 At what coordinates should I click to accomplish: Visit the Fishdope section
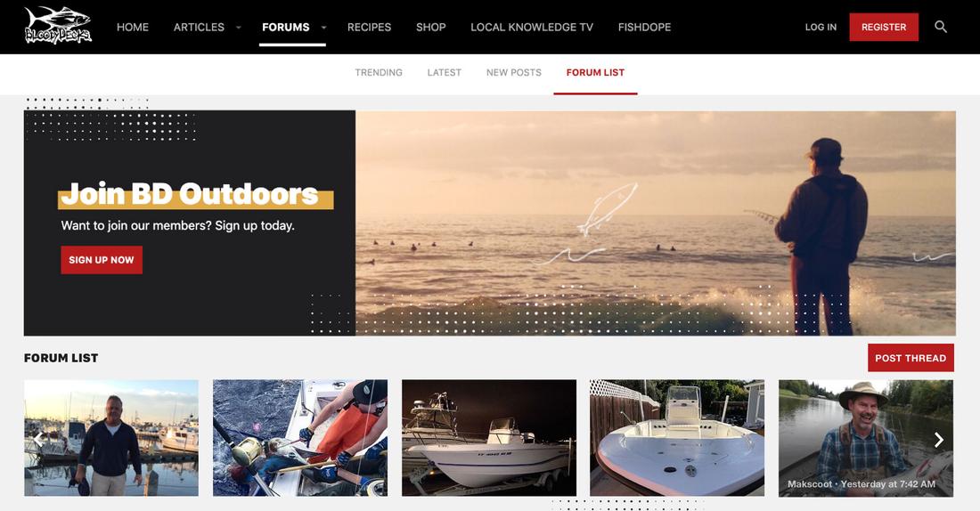click(644, 27)
